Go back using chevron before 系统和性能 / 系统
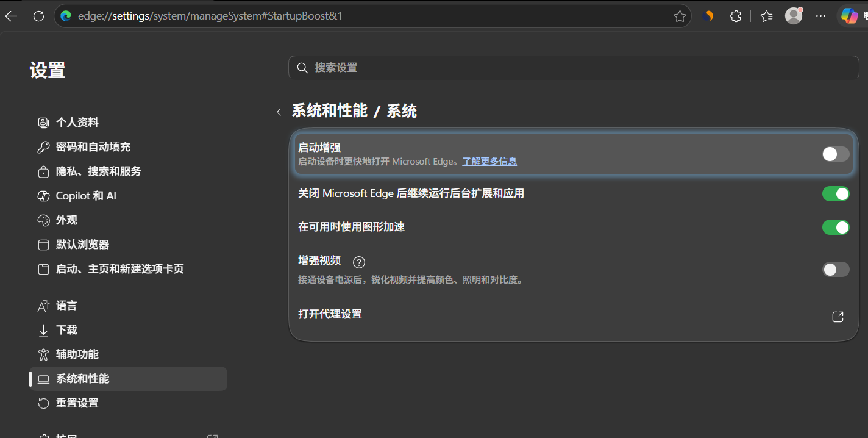 (279, 112)
